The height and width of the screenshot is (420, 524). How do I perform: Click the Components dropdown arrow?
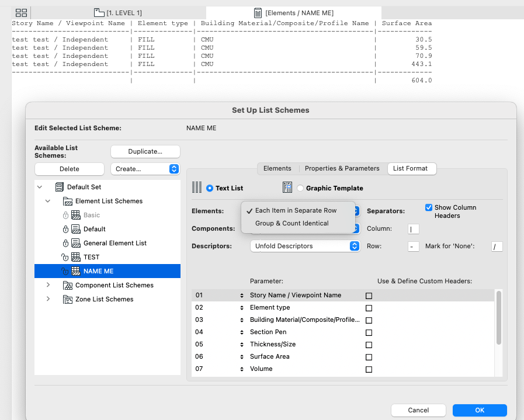click(x=356, y=228)
